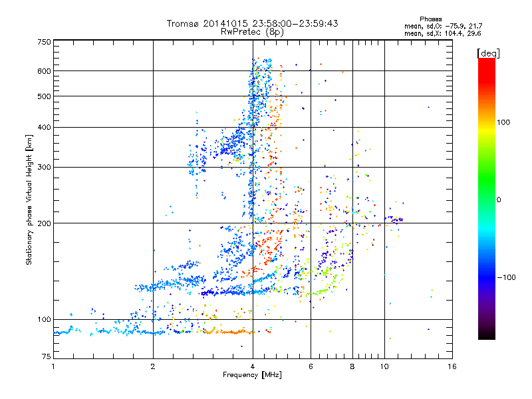
Task: Click y-axis tick label '500'
Action: pyautogui.click(x=44, y=96)
